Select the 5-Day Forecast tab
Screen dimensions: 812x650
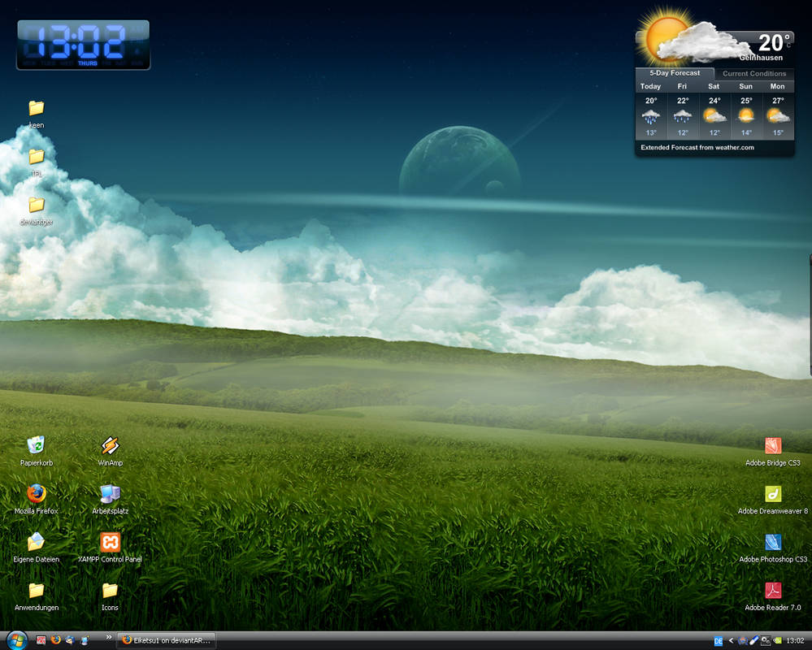(x=675, y=73)
